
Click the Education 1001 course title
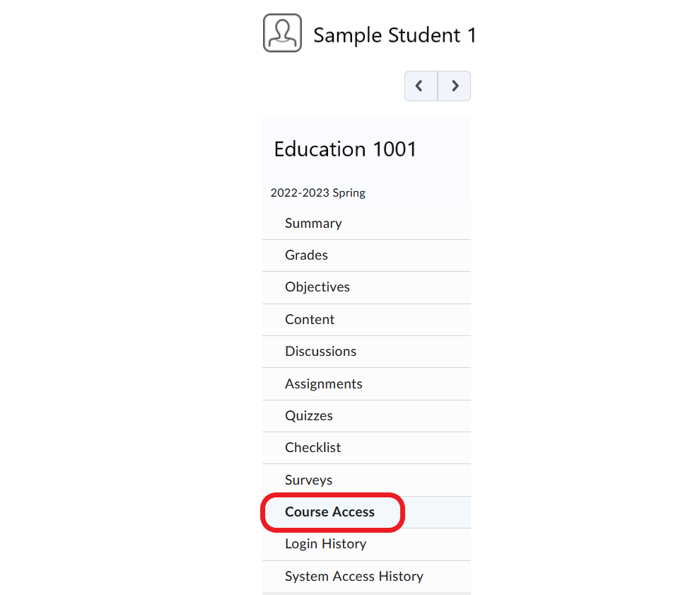pyautogui.click(x=345, y=149)
